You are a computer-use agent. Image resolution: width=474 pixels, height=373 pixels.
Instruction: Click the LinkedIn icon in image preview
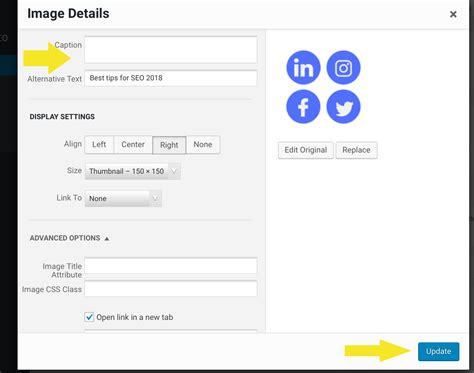(303, 68)
